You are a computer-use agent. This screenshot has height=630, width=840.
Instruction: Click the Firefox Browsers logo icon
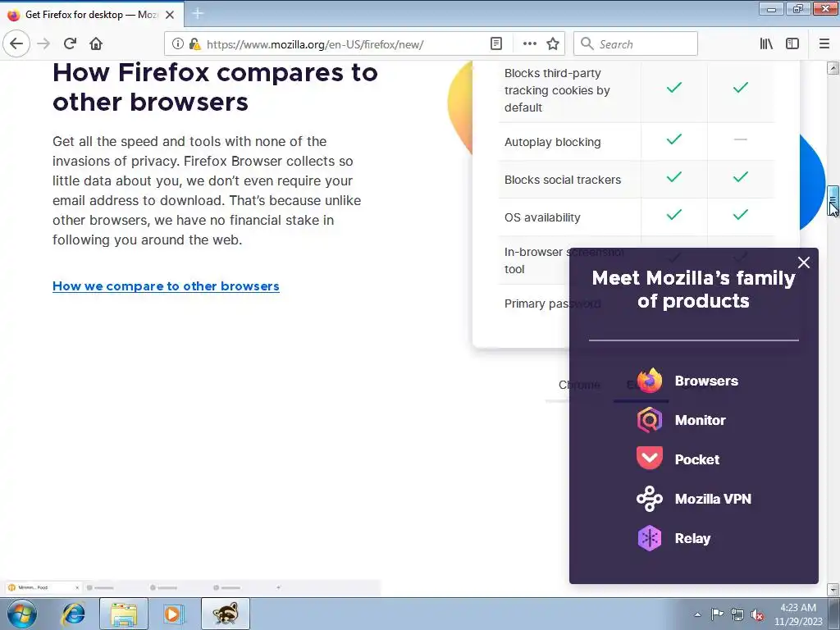(x=650, y=381)
